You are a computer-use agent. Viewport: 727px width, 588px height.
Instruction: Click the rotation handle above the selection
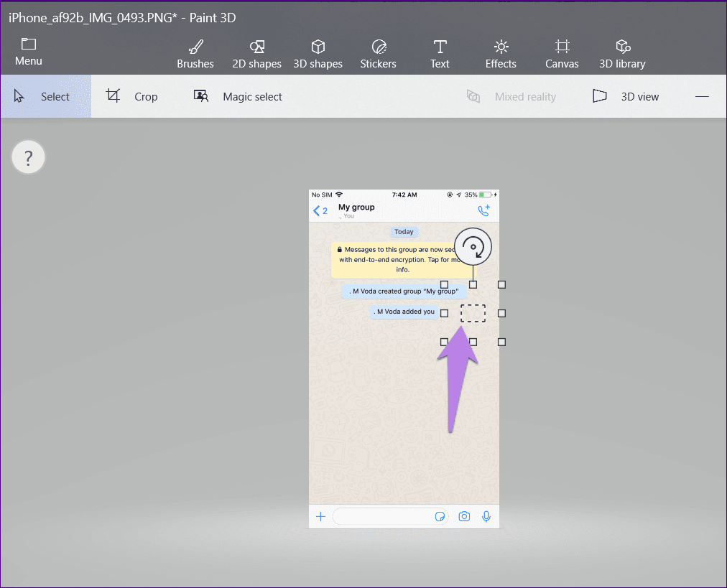[x=473, y=248]
